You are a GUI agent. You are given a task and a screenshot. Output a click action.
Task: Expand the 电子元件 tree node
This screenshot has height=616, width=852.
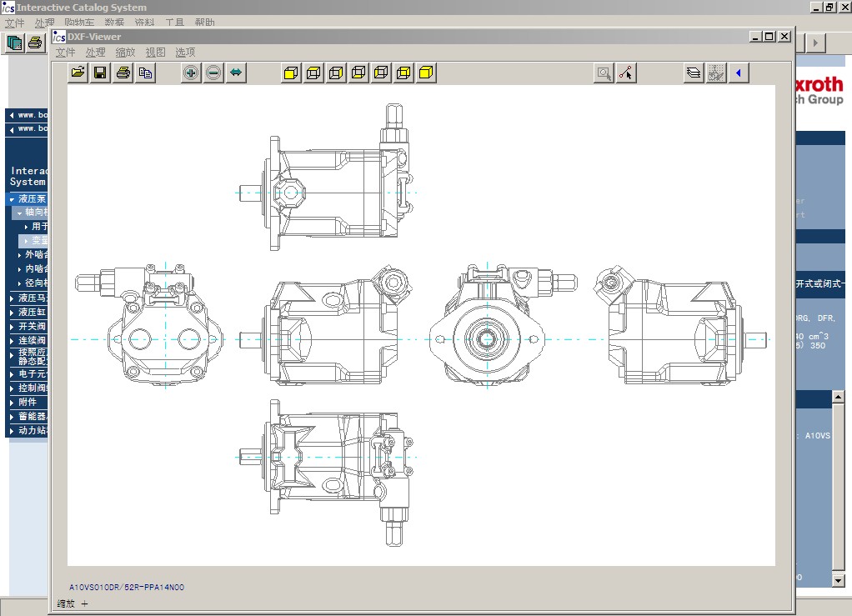click(x=12, y=374)
